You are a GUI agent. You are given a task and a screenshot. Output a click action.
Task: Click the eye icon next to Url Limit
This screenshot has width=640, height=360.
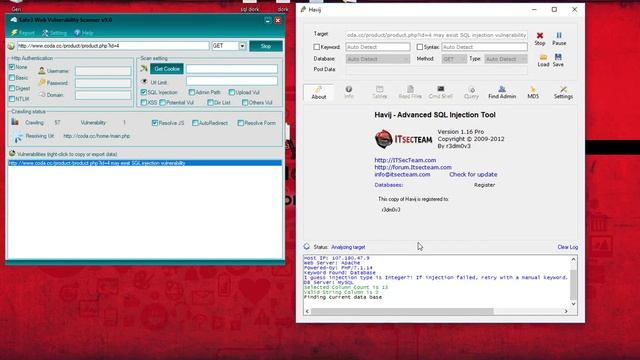point(144,81)
